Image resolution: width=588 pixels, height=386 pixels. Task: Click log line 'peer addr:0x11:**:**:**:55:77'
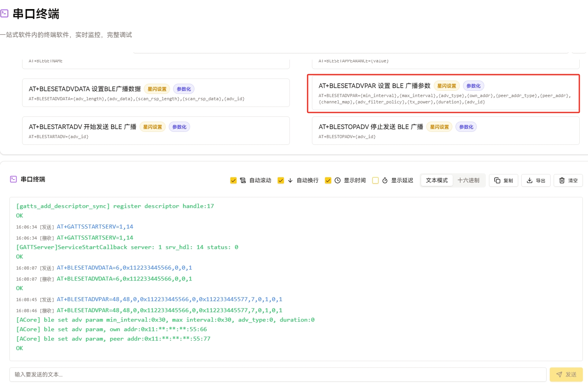pos(113,339)
